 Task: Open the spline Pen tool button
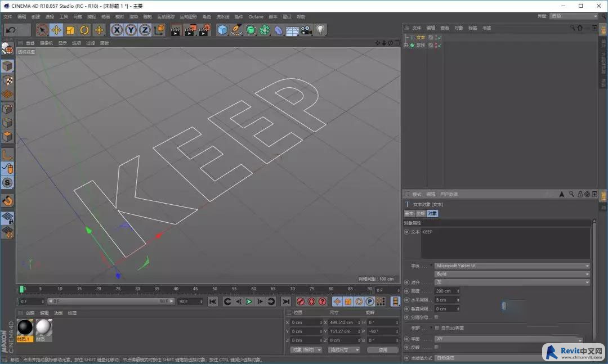click(236, 30)
